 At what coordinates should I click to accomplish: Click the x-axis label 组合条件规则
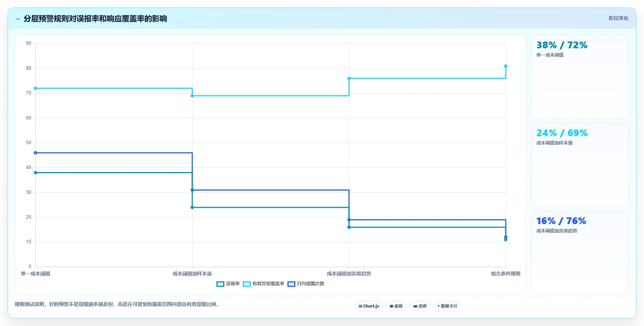pyautogui.click(x=506, y=274)
